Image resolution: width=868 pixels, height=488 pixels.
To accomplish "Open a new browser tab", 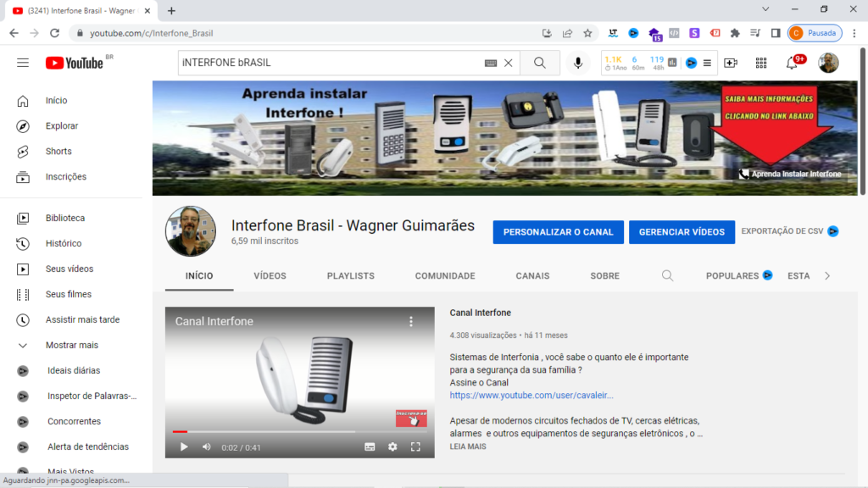I will (x=171, y=10).
